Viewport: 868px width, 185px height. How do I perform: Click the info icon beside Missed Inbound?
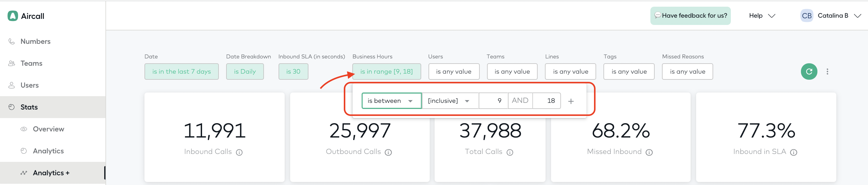tap(649, 152)
